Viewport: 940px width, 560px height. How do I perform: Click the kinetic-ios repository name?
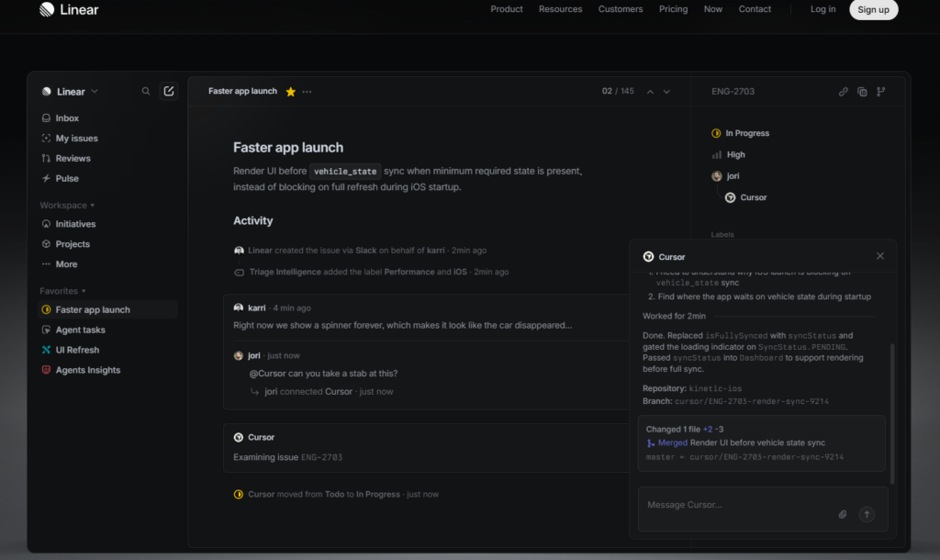coord(715,388)
